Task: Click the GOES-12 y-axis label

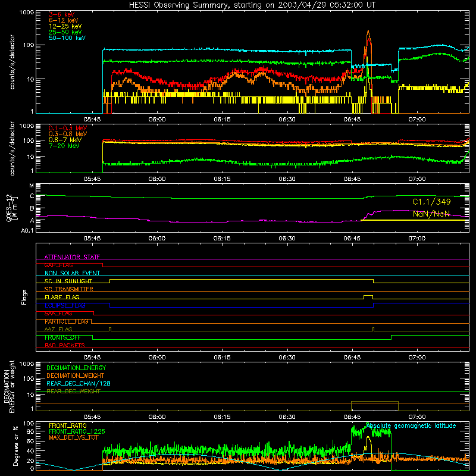Action: coord(12,208)
